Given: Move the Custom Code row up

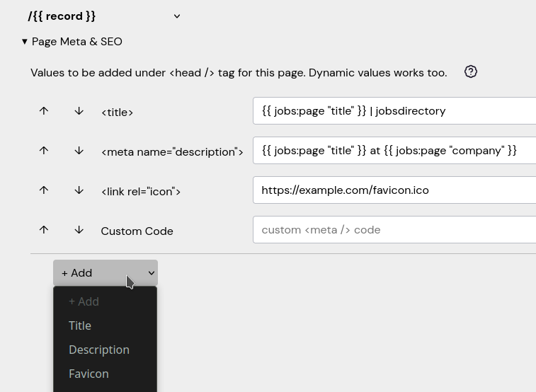Looking at the screenshot, I should click(x=44, y=230).
